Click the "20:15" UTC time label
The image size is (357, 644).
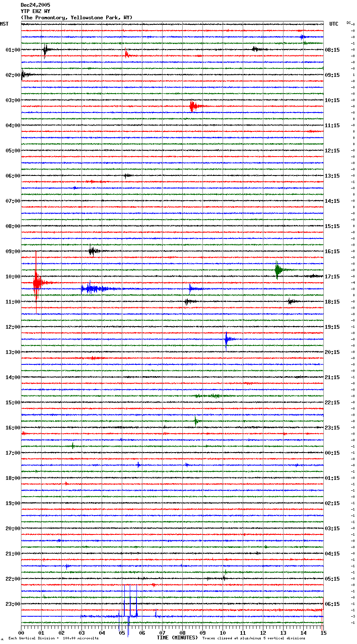(332, 352)
